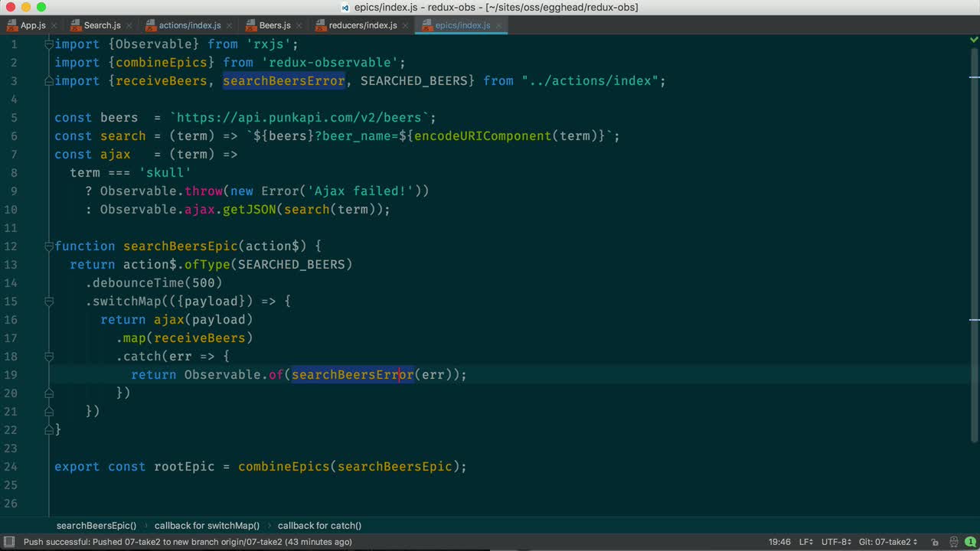Click the file icon in the title bar
The image size is (980, 551).
(344, 7)
